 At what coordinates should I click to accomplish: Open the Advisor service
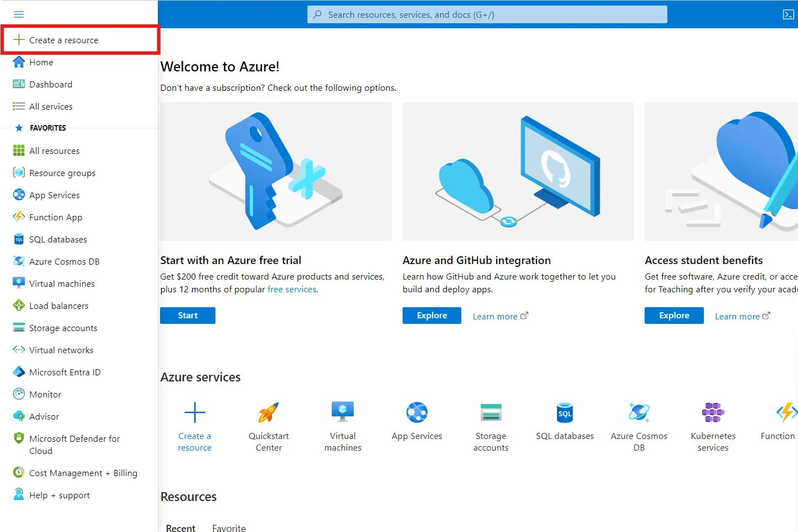pos(44,416)
